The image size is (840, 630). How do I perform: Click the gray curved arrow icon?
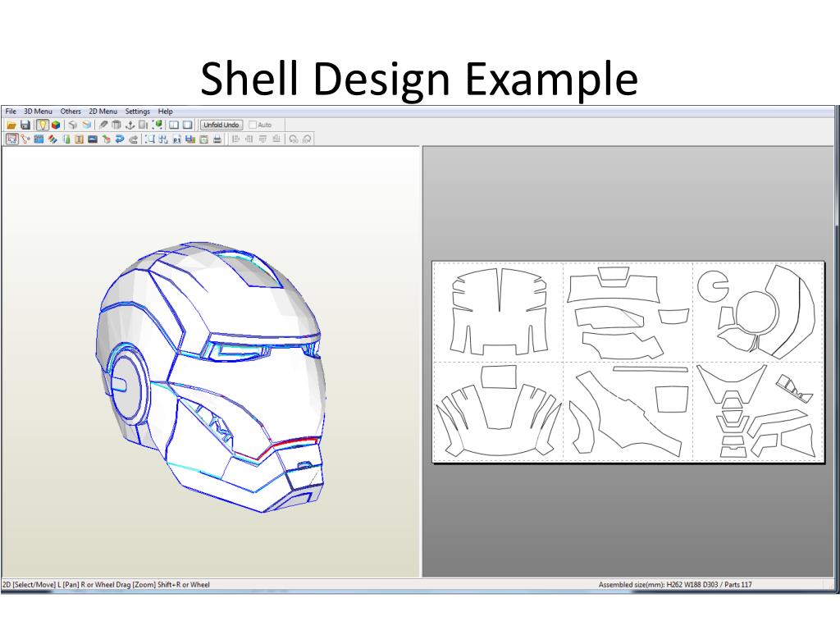pos(134,139)
